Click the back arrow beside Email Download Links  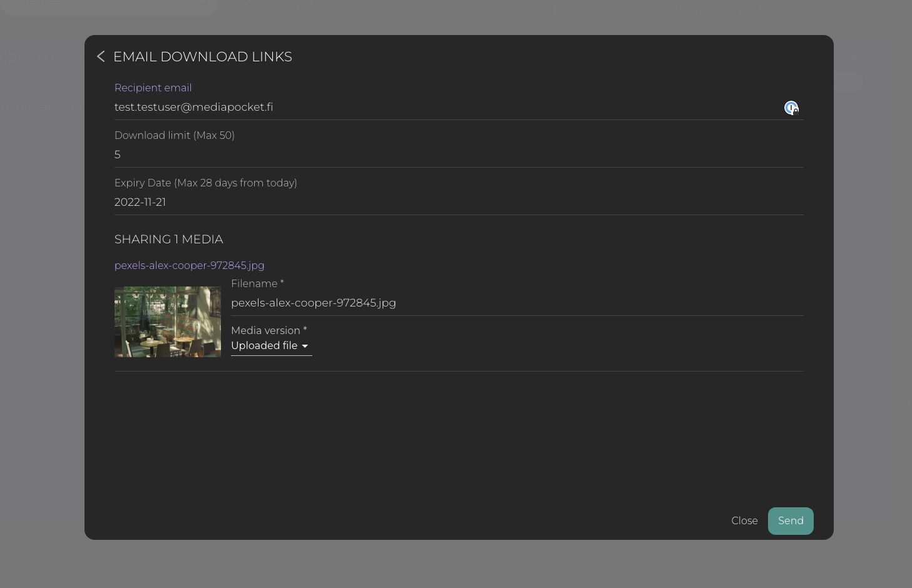(x=101, y=57)
